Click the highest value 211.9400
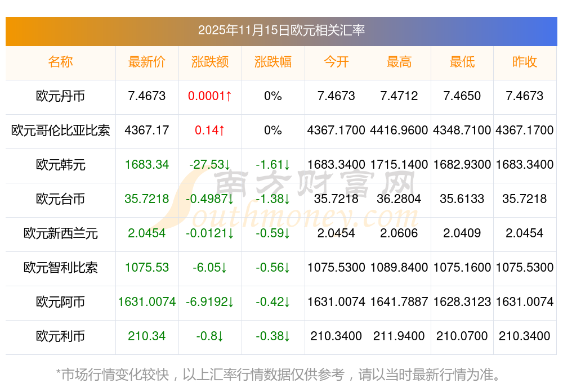The image size is (563, 392). pos(399,336)
